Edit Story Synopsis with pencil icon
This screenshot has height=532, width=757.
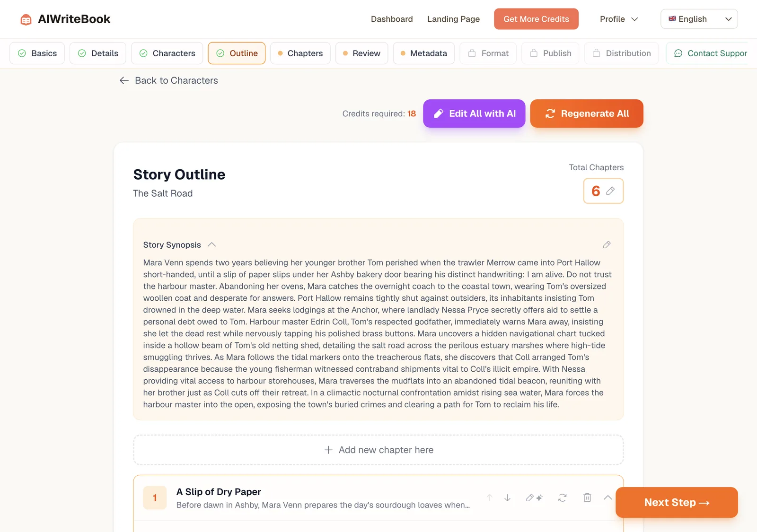click(x=607, y=244)
